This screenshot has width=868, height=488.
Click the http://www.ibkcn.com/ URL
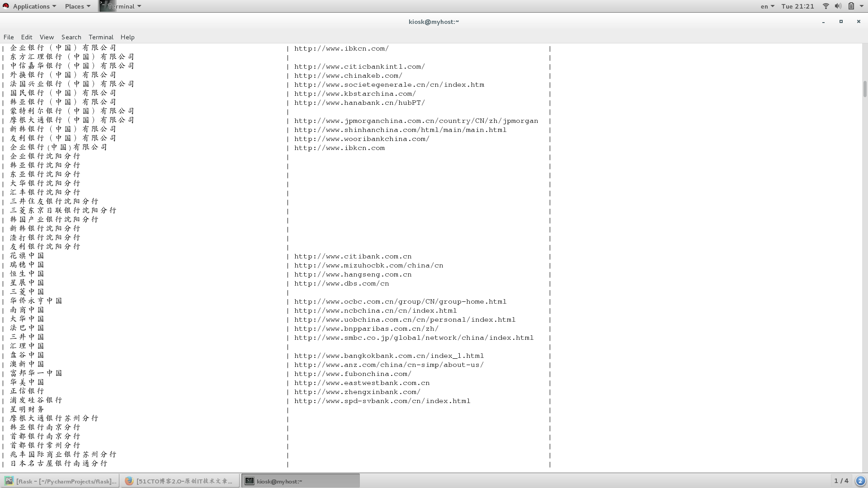click(341, 48)
